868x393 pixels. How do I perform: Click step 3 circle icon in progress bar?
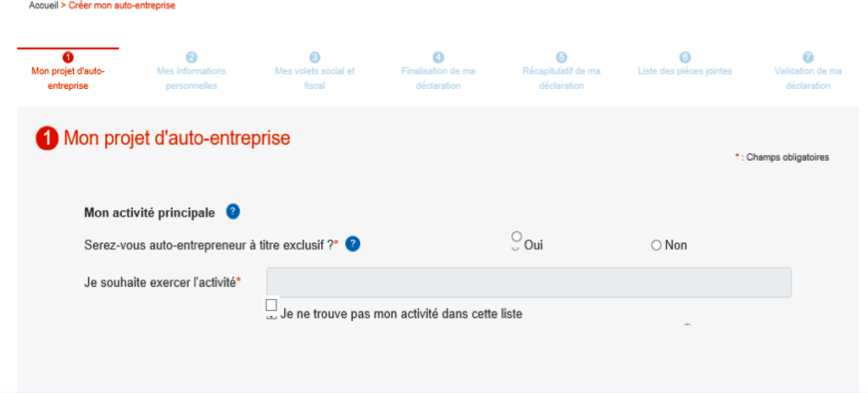(x=315, y=57)
